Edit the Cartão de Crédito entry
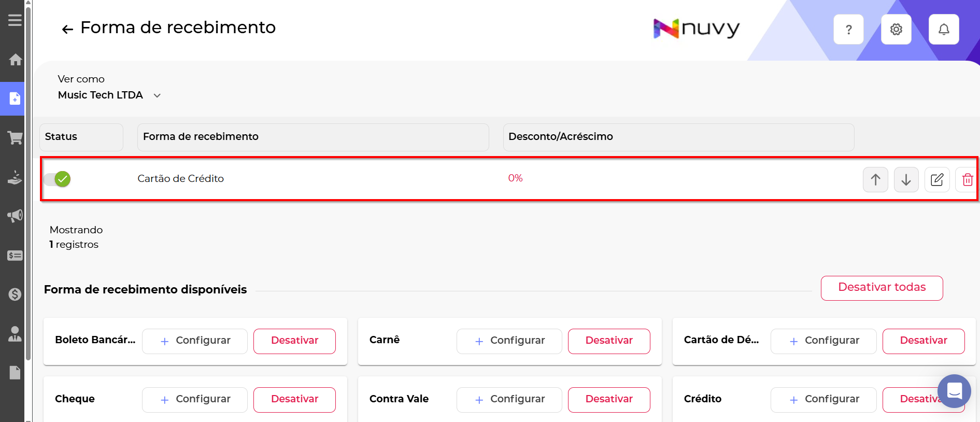Screen dimensions: 980x422 937,180
